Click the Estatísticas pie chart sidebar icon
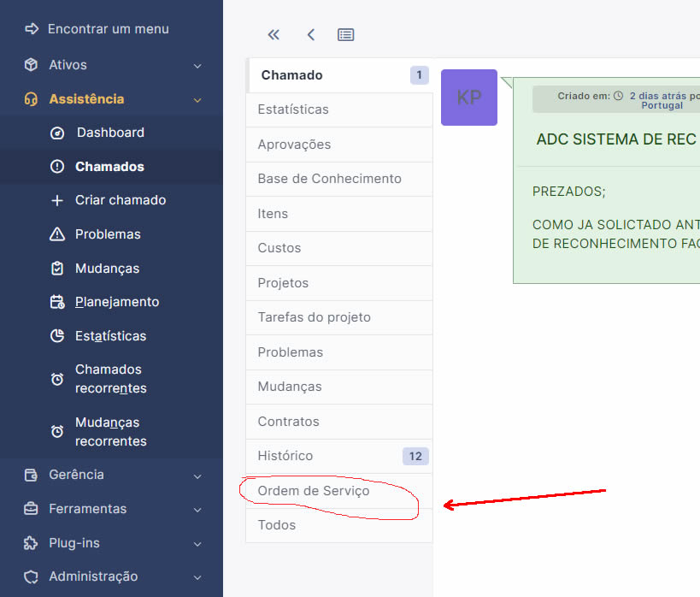The image size is (700, 597). pos(57,336)
